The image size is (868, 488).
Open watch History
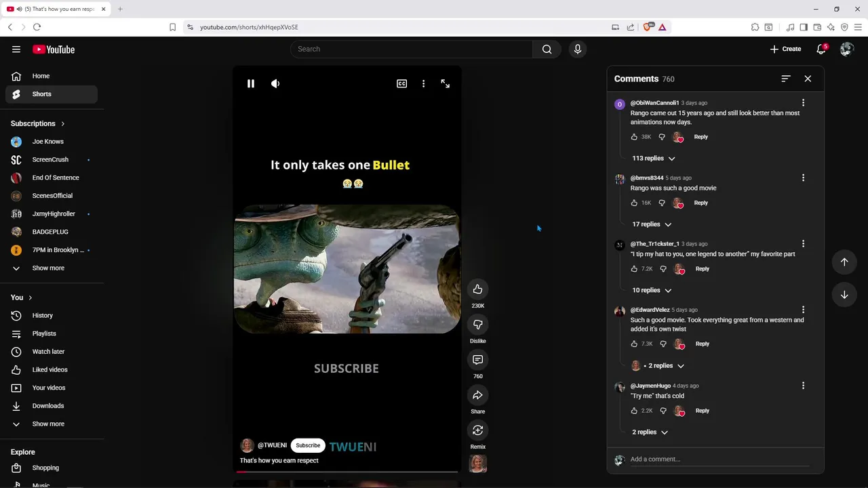click(x=52, y=316)
